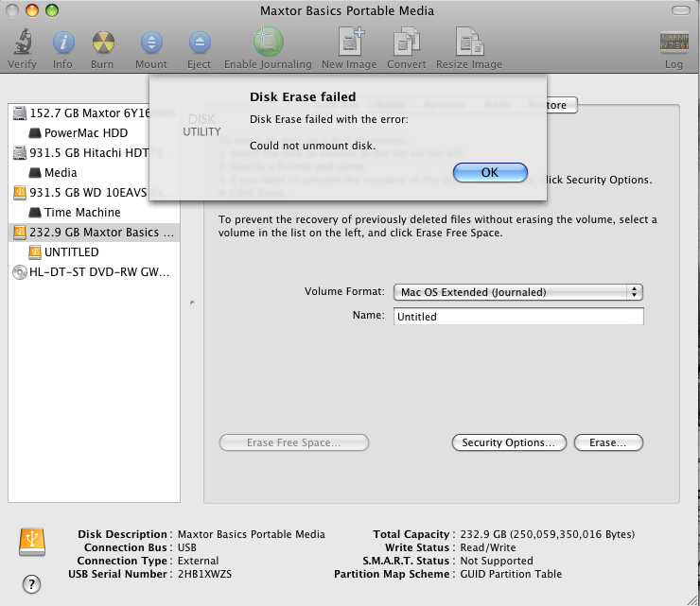This screenshot has height=606, width=700.
Task: Click the "Could not unmount disk." message
Action: (312, 146)
